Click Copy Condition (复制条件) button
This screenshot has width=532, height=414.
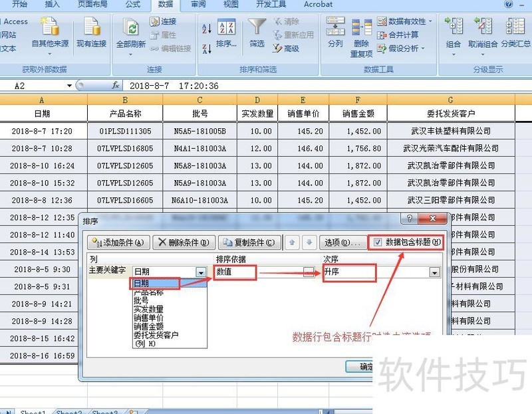pyautogui.click(x=249, y=243)
